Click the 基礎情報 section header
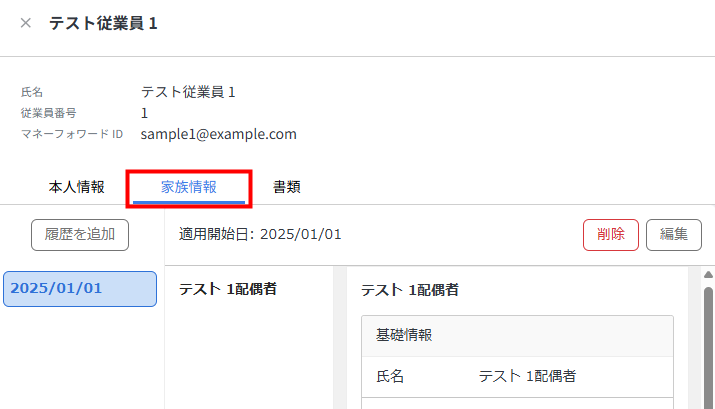Image resolution: width=715 pixels, height=409 pixels. coord(404,335)
